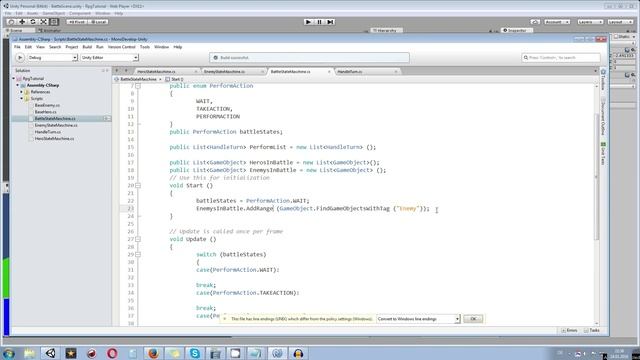Step one frame in Unity
Image resolution: width=640 pixels, height=360 pixels.
[330, 22]
